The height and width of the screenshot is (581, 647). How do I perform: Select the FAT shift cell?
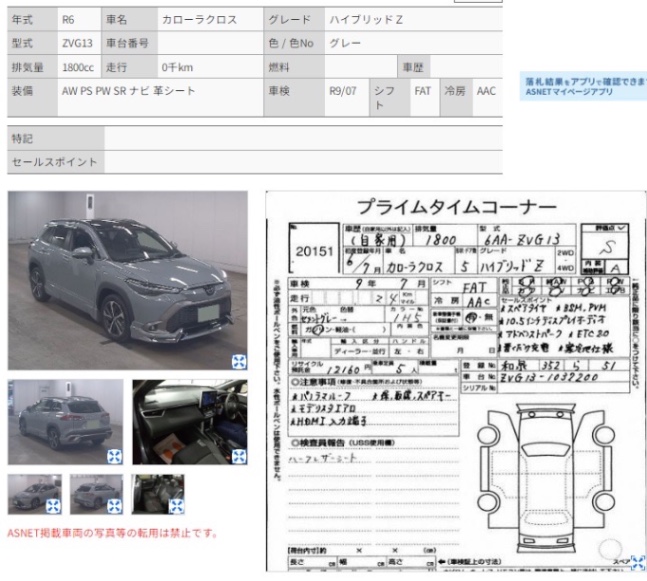424,98
